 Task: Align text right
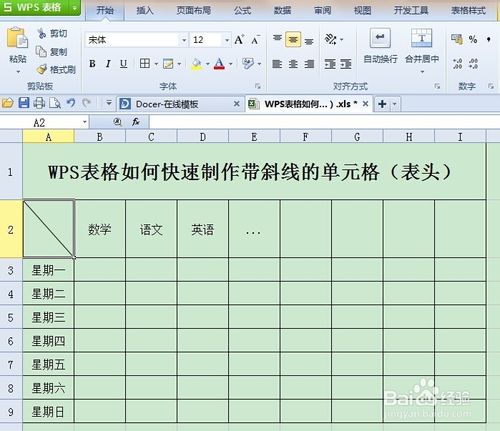(309, 64)
